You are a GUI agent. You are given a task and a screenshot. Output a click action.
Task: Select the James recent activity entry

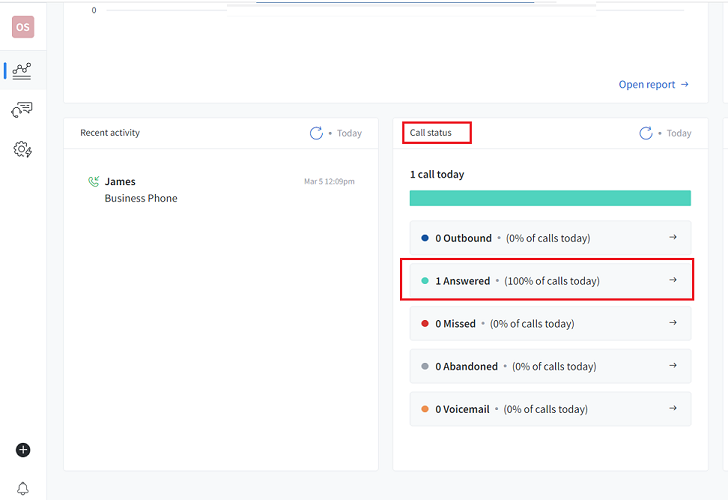pos(221,189)
